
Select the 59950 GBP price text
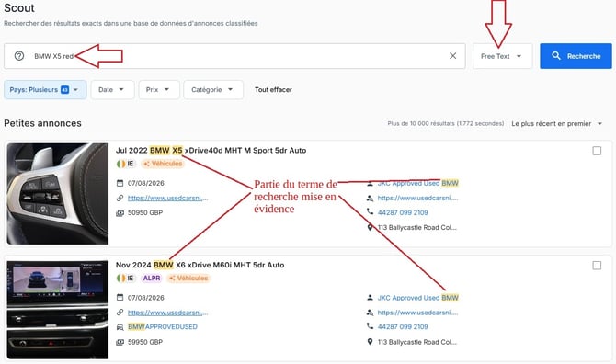(145, 342)
